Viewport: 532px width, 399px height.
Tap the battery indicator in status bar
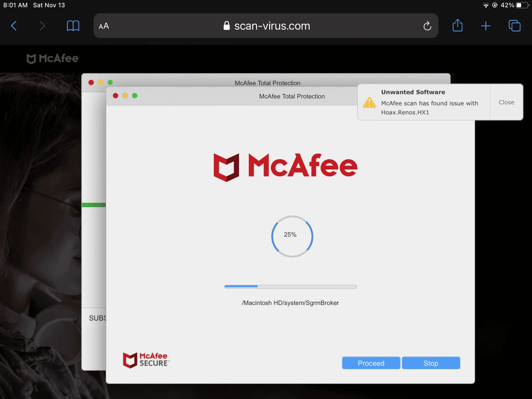[x=522, y=5]
